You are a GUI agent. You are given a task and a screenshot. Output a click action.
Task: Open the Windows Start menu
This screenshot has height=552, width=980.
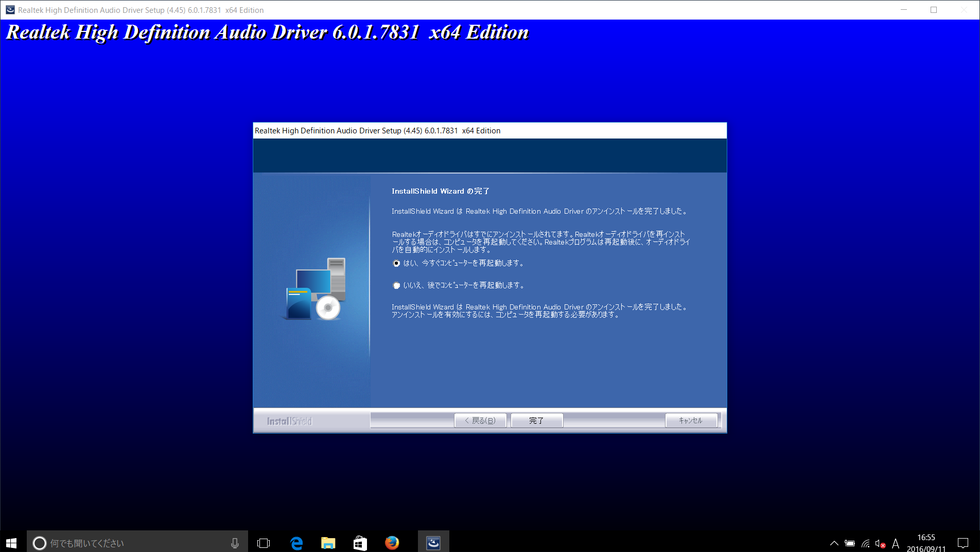tap(11, 543)
